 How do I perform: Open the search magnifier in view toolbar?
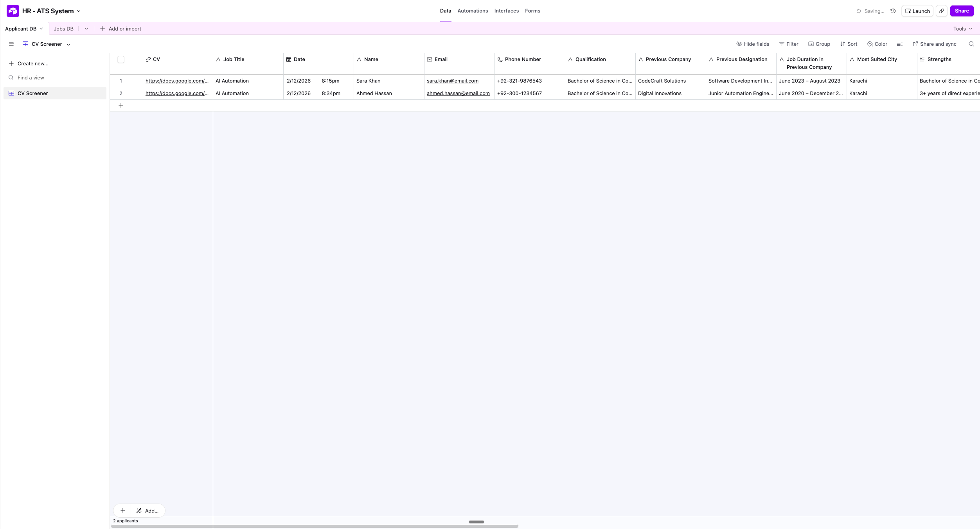pos(971,44)
